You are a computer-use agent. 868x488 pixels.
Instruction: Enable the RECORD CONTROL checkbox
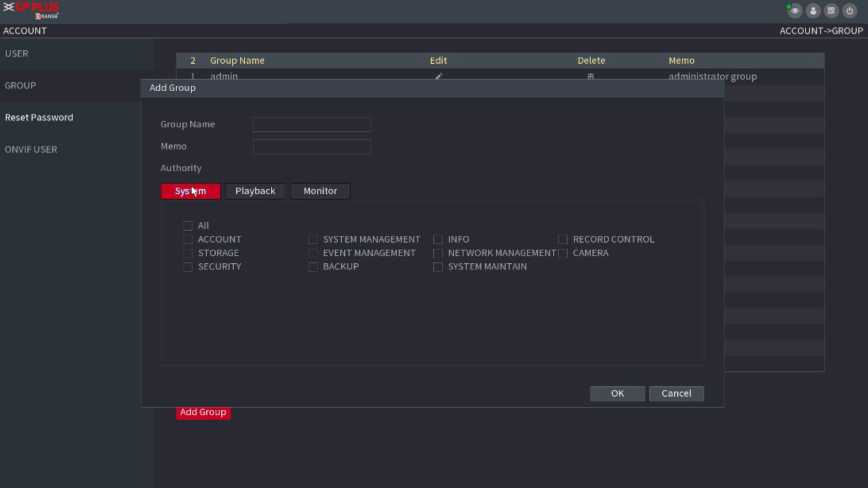coord(563,240)
